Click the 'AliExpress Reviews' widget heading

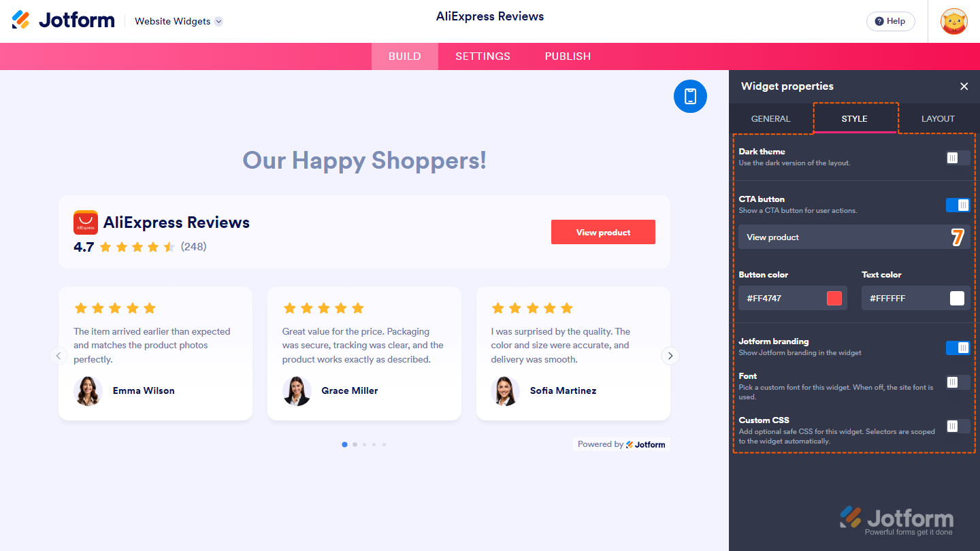[x=177, y=222]
